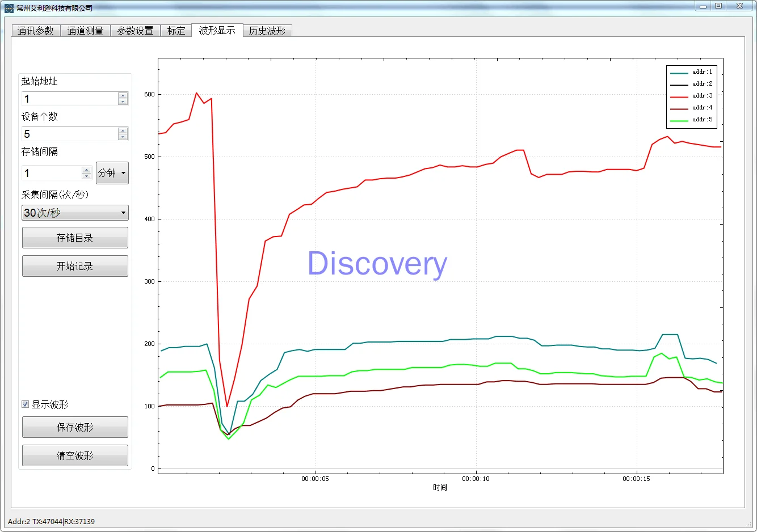Click the 保存波形 button
The width and height of the screenshot is (757, 532).
[75, 427]
